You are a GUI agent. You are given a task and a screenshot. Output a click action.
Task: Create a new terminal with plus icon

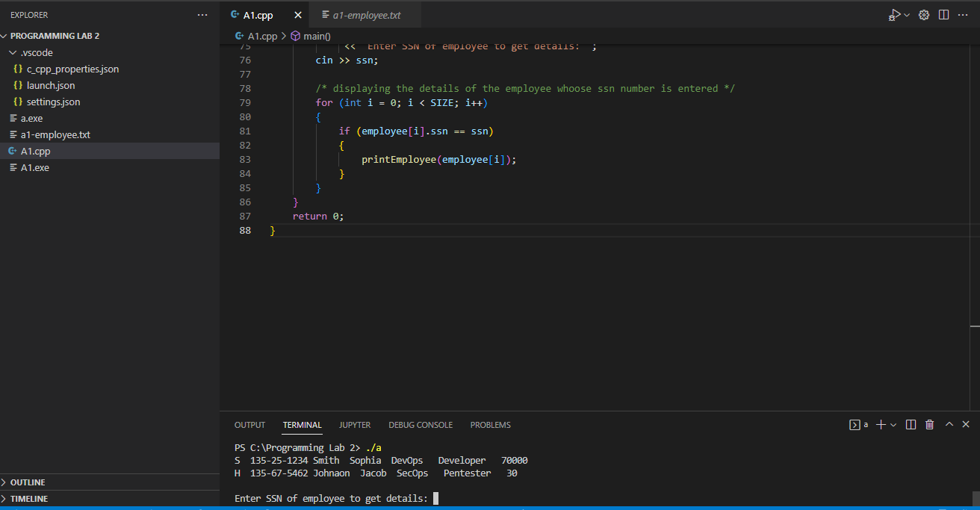click(x=881, y=425)
